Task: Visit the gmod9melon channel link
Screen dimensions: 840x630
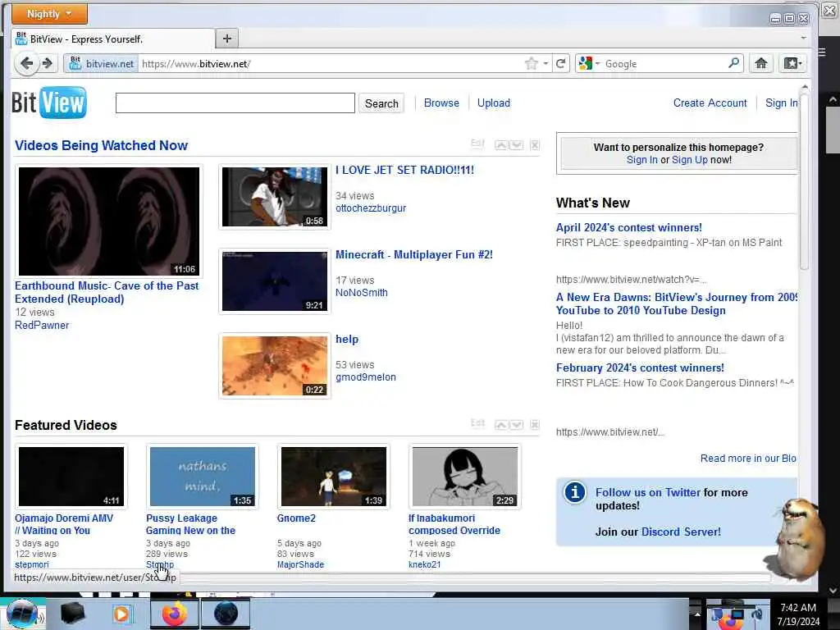Action: click(x=366, y=377)
